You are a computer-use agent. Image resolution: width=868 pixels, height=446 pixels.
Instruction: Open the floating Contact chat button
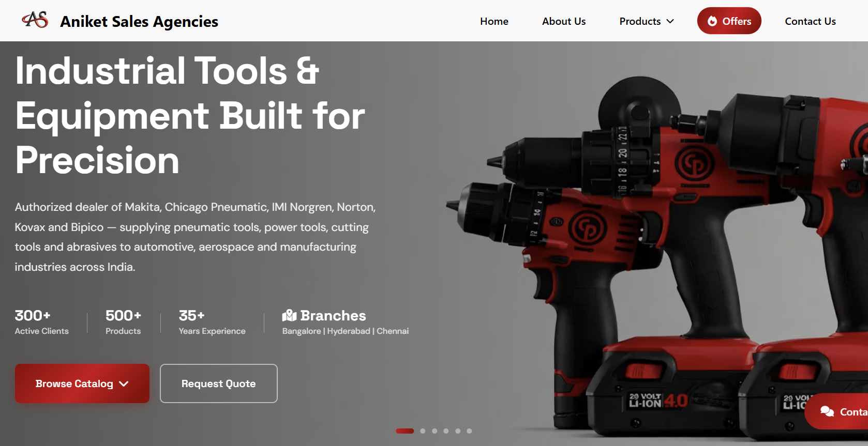click(836, 411)
